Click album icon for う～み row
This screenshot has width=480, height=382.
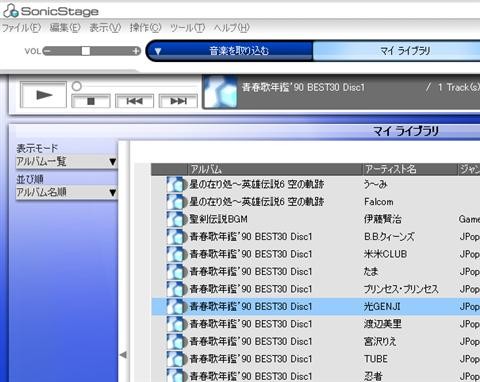(x=175, y=184)
